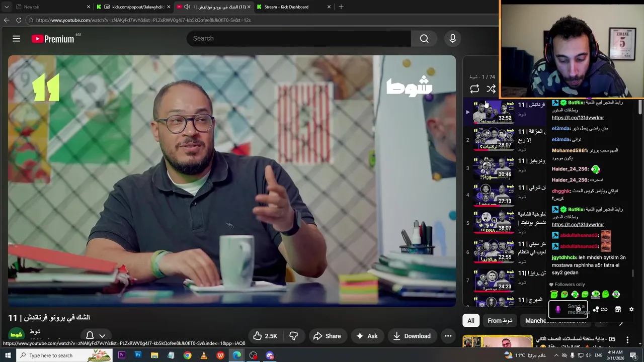Image resolution: width=644 pixels, height=362 pixels.
Task: Click the infinity icon in chat footer
Action: [604, 310]
